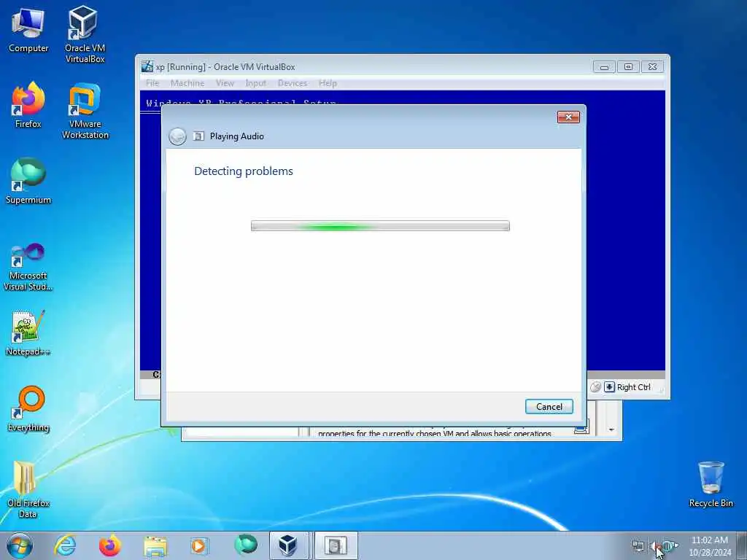Open the Notepad++ desktop shortcut

tap(28, 333)
